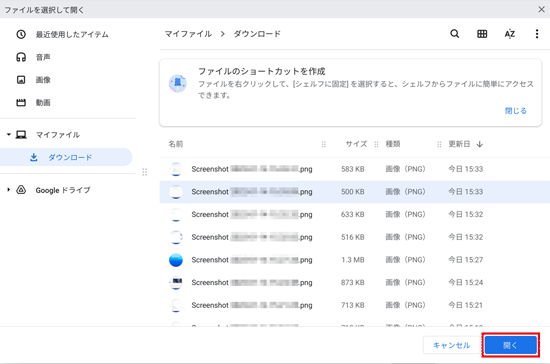Image resolution: width=550 pixels, height=364 pixels.
Task: Open the three-dot more menu
Action: coord(537,34)
